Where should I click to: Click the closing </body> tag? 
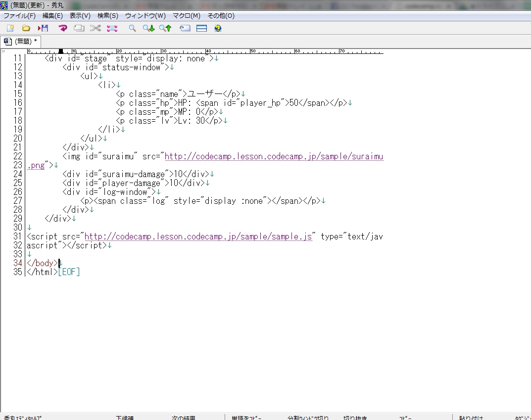(43, 263)
